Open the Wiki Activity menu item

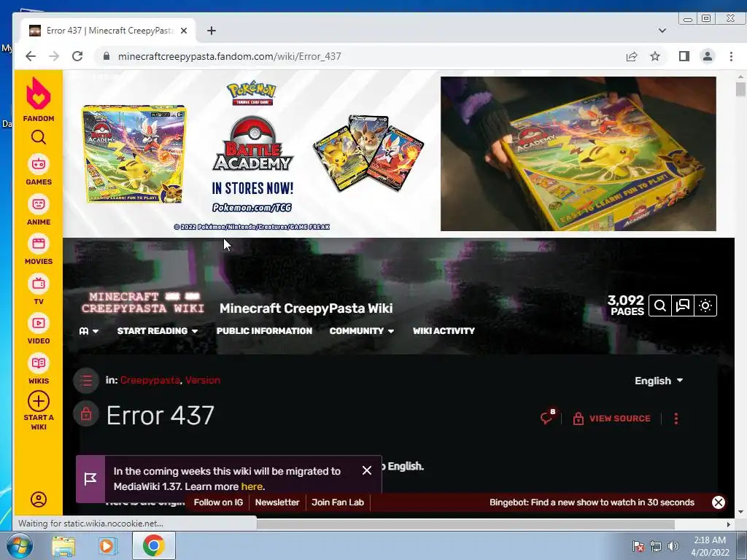[444, 331]
